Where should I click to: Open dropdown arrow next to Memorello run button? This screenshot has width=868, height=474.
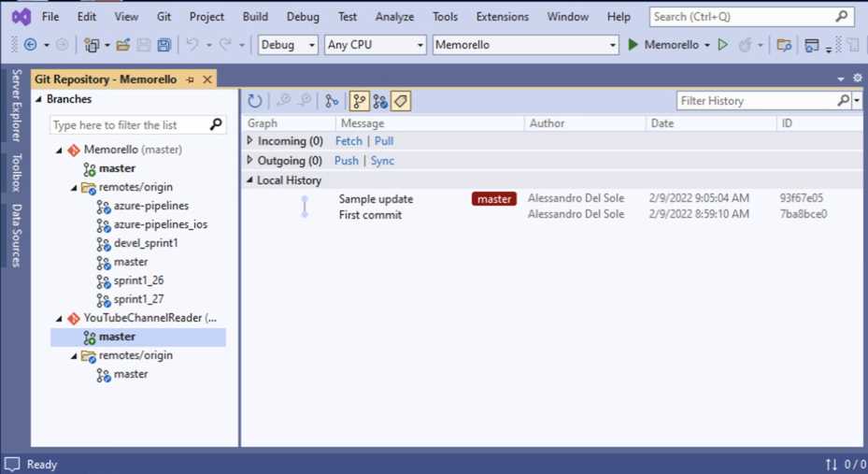point(707,46)
